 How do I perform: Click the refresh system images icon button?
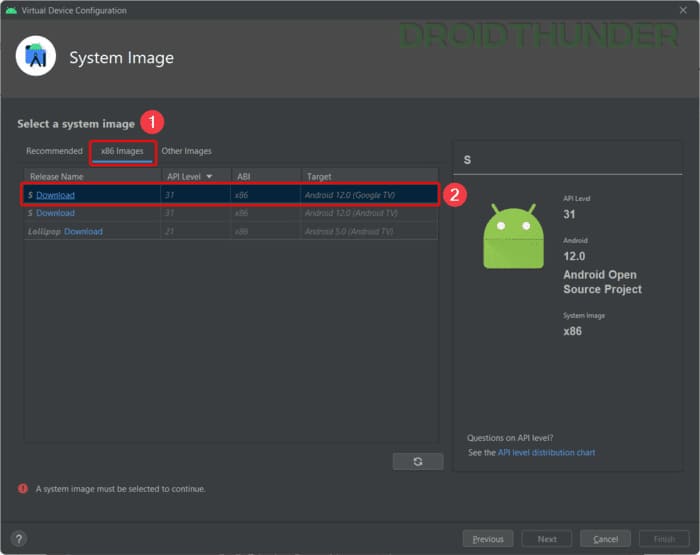tap(418, 461)
